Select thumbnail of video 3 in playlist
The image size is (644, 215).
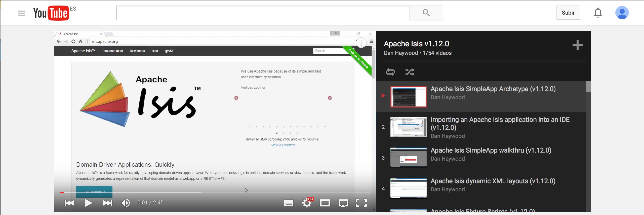[408, 158]
